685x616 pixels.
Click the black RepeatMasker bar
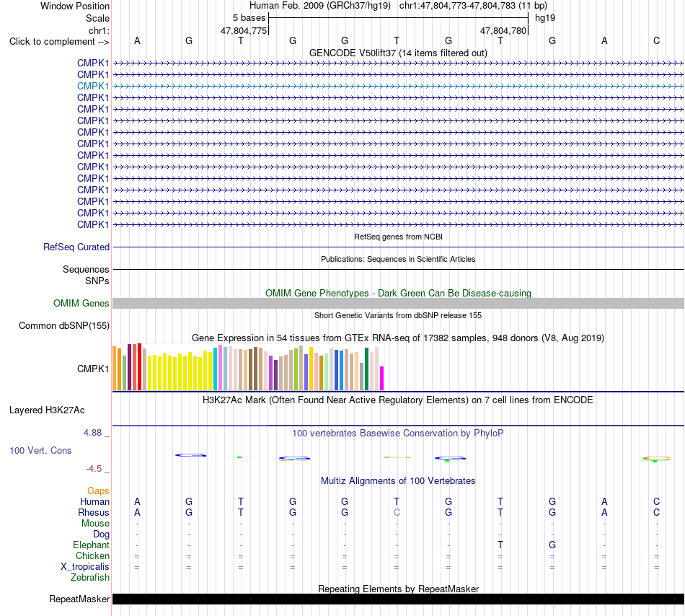[x=398, y=599]
